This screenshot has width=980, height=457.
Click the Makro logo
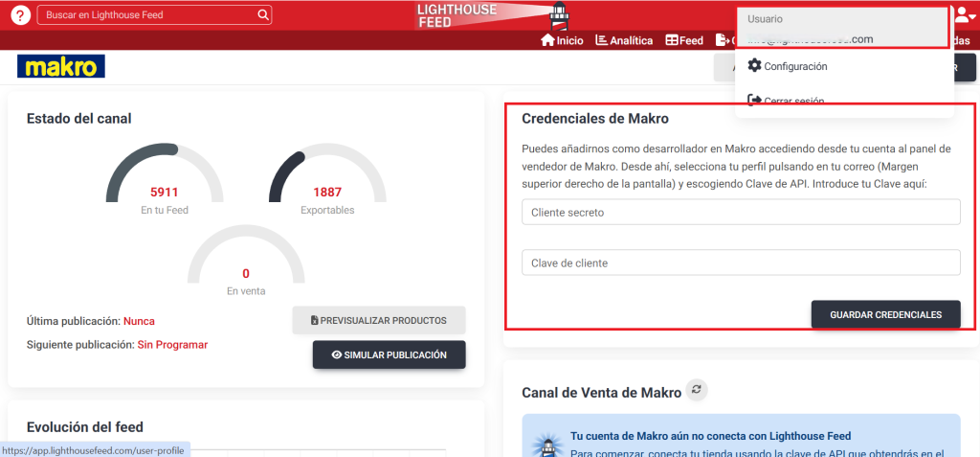(61, 66)
